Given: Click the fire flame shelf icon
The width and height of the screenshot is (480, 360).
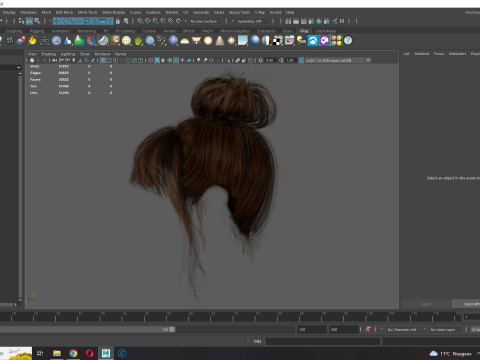Looking at the screenshot, I should tap(33, 41).
